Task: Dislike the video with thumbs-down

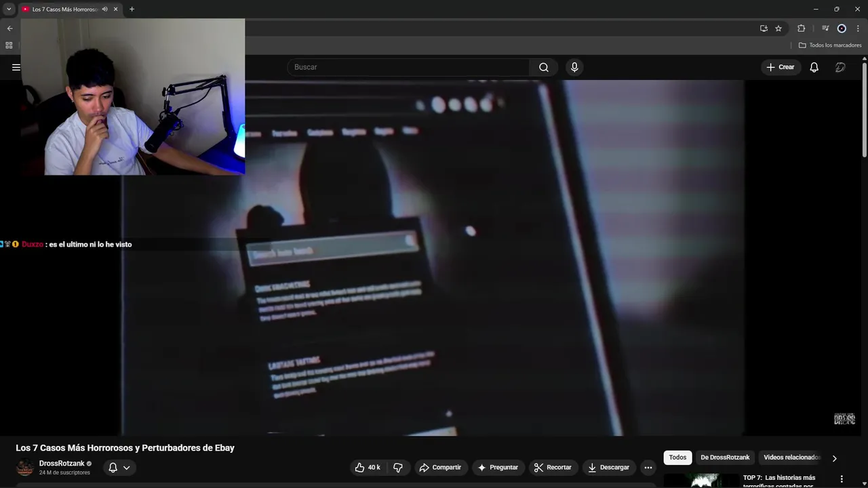Action: [398, 467]
